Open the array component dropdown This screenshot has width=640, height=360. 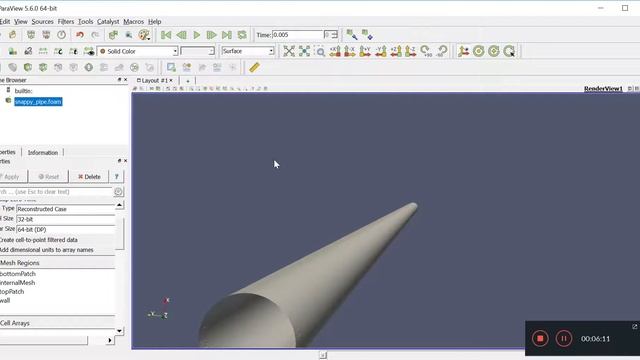(x=198, y=51)
